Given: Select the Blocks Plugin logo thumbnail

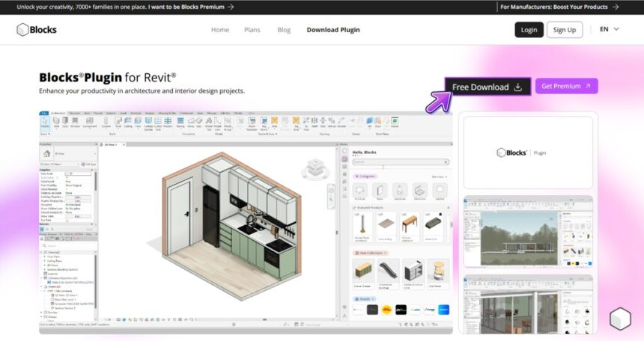Looking at the screenshot, I should [x=528, y=153].
